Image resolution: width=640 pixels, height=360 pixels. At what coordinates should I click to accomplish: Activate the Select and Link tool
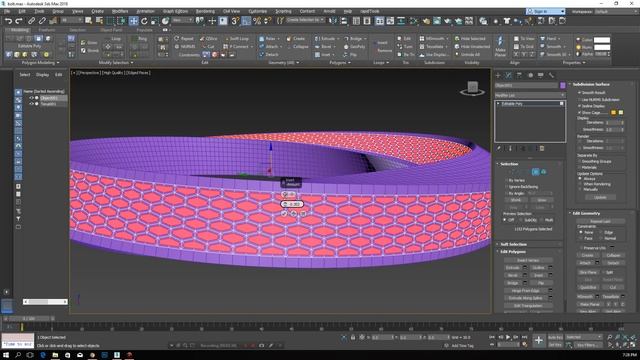tap(31, 20)
